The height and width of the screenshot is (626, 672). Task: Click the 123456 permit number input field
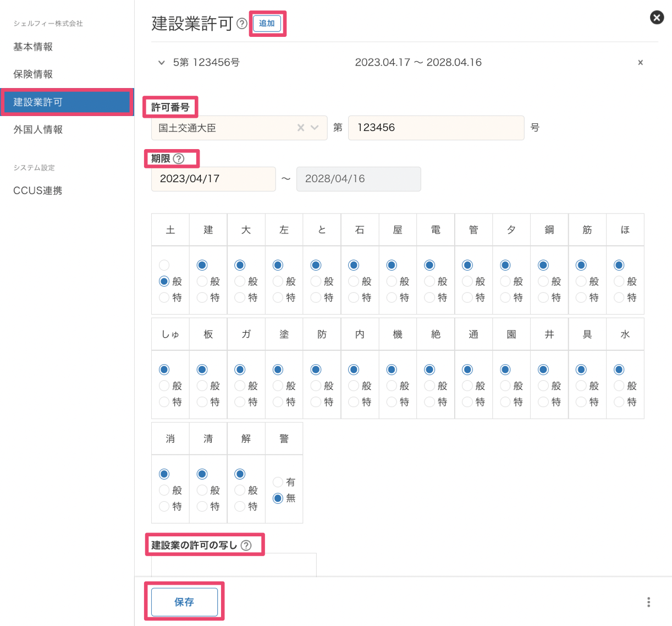tap(436, 128)
